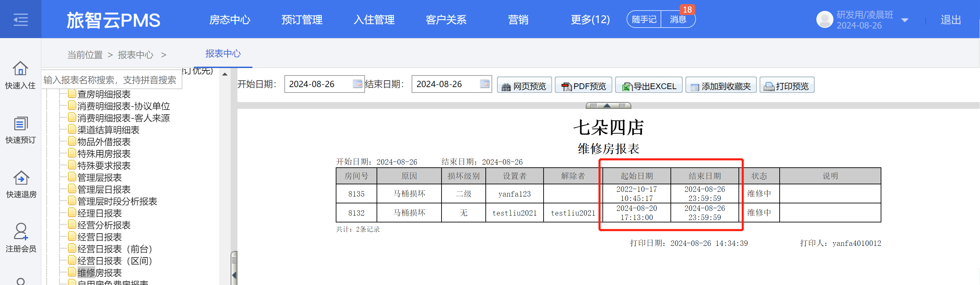This screenshot has height=285, width=980.
Task: Click the user avatar icon
Action: tap(825, 19)
